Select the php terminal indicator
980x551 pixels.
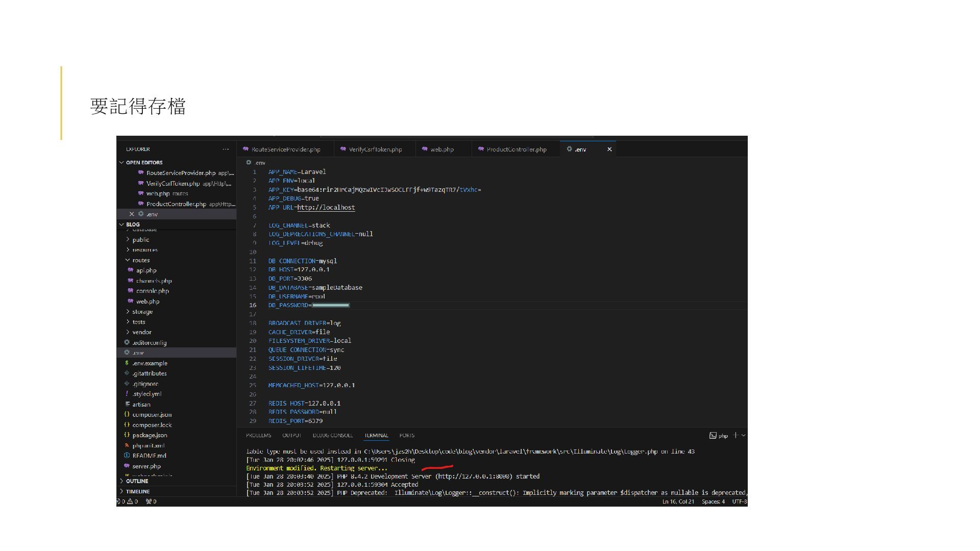(x=719, y=436)
